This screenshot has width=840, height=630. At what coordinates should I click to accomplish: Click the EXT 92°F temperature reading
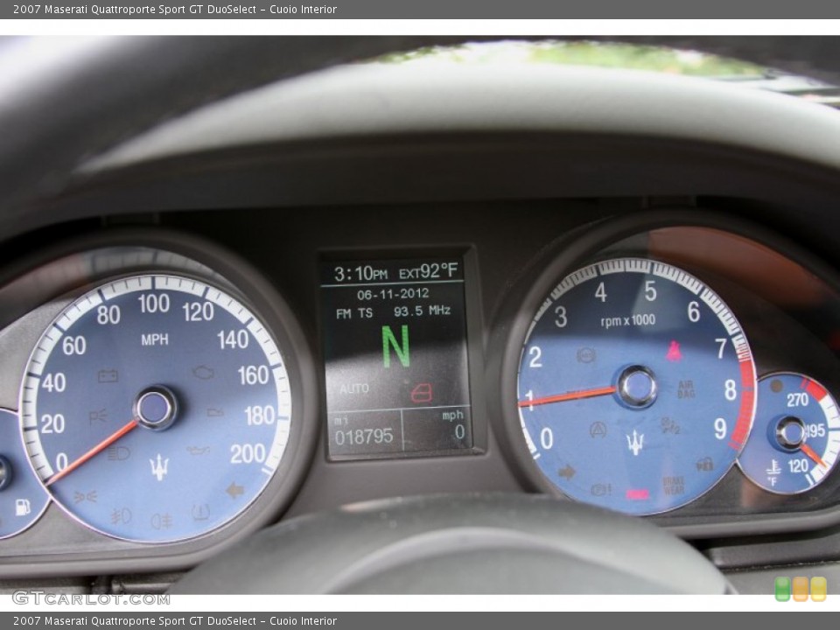click(428, 271)
